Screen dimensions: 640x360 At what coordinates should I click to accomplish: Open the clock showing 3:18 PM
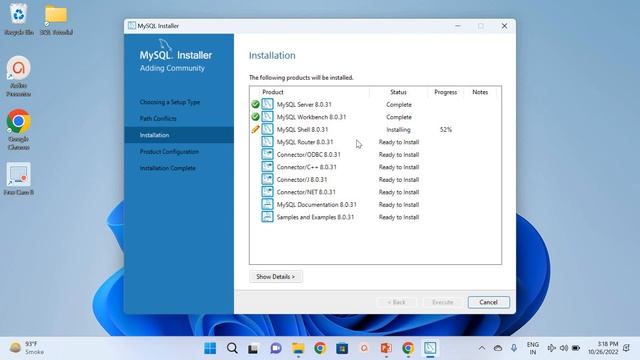click(x=603, y=348)
